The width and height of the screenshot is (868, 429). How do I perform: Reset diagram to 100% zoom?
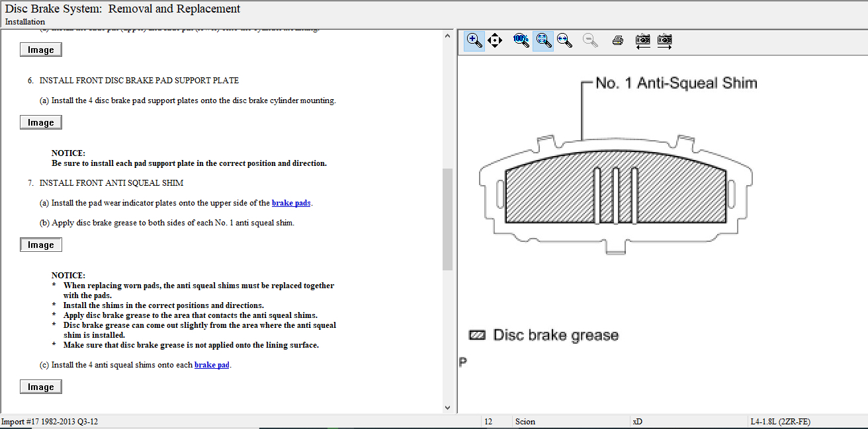coord(521,40)
